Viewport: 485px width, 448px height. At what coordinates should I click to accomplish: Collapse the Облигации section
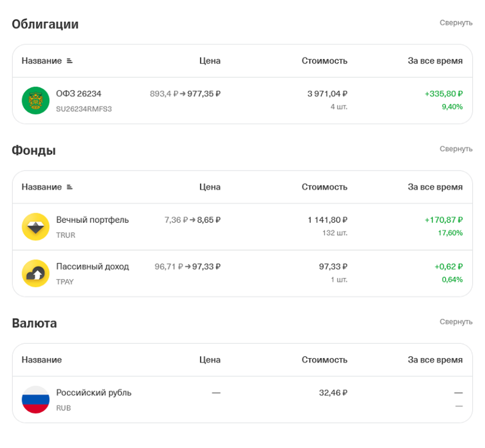click(x=456, y=23)
